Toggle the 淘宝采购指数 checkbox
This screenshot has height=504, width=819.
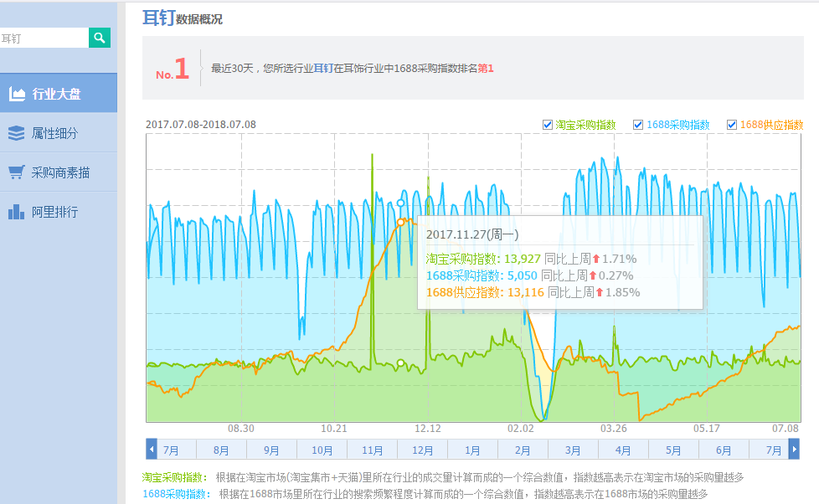click(548, 125)
